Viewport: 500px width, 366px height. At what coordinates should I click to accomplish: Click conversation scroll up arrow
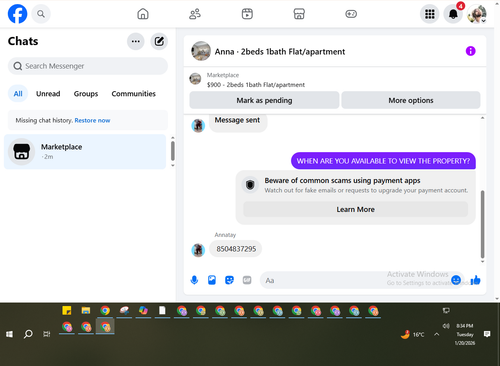coord(482,118)
